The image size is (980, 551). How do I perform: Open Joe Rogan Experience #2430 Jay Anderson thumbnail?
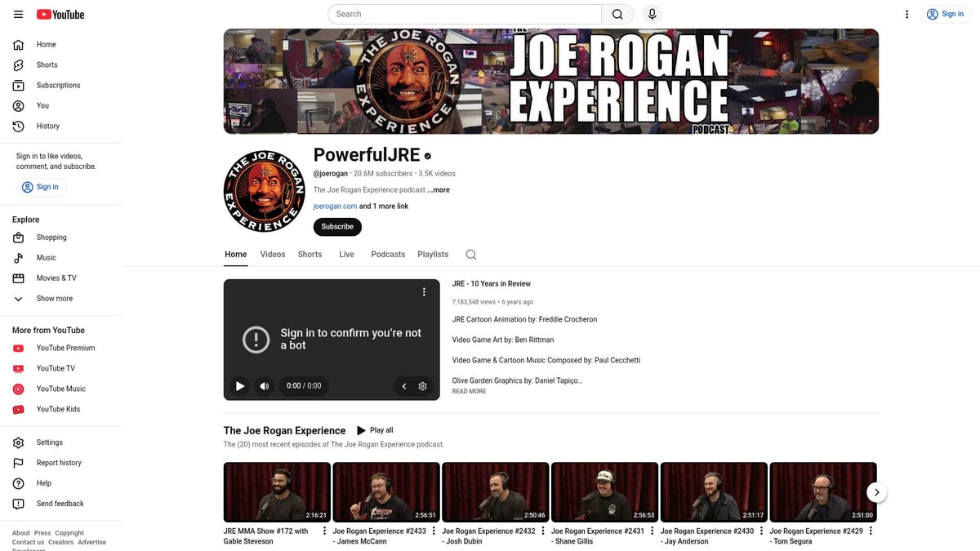point(714,492)
